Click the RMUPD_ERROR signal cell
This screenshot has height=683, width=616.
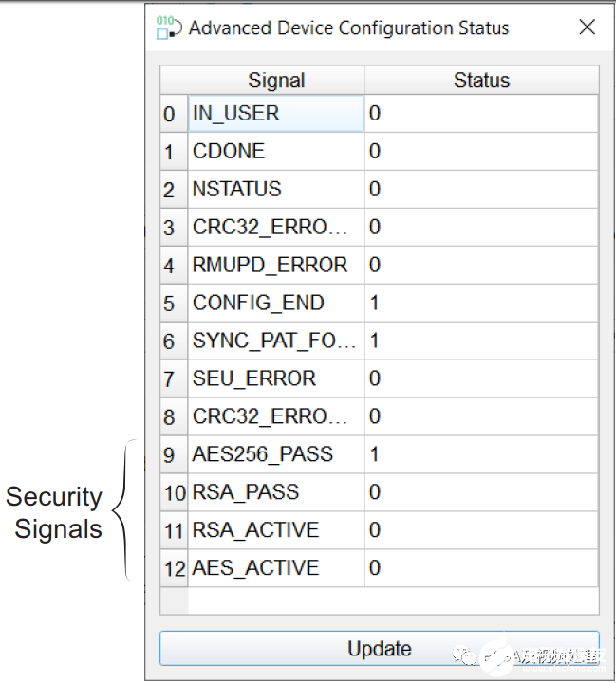point(275,266)
